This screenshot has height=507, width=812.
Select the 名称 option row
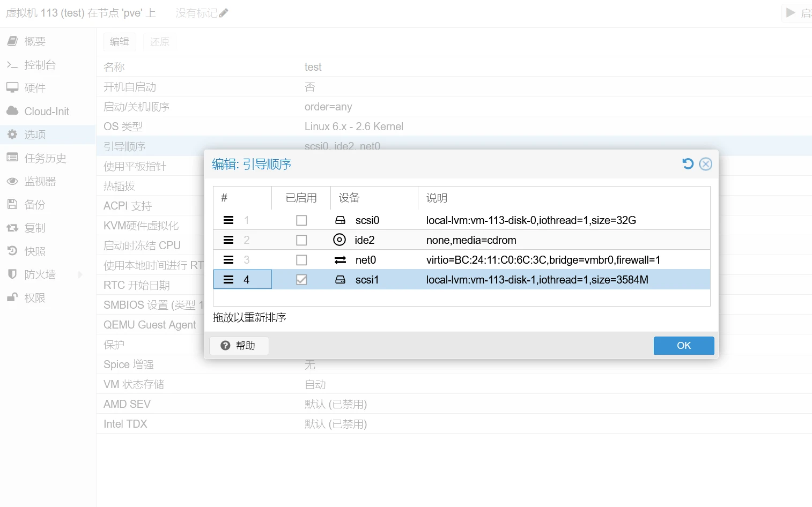click(454, 67)
